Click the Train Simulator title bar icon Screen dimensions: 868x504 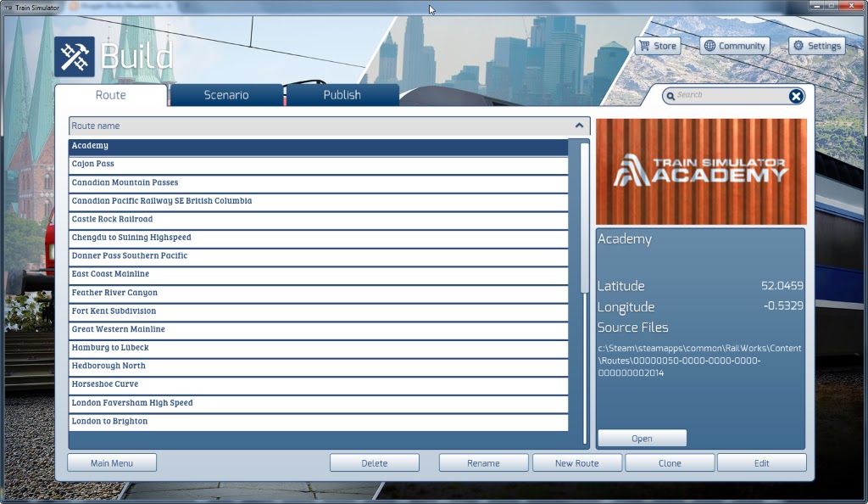click(x=7, y=5)
